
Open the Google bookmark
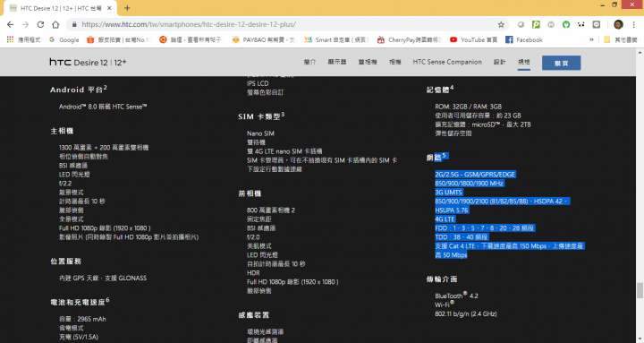coord(64,40)
